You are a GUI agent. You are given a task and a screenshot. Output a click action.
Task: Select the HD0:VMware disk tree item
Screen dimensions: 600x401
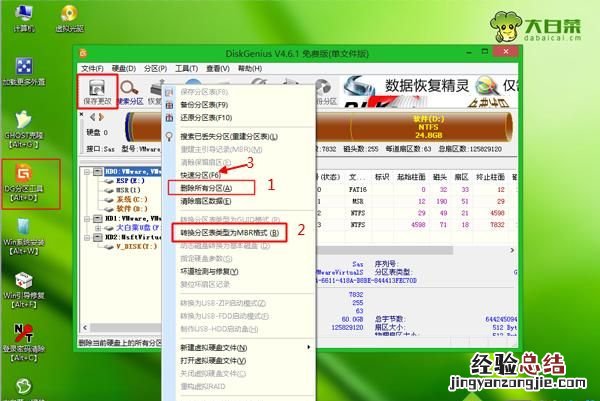[133, 172]
